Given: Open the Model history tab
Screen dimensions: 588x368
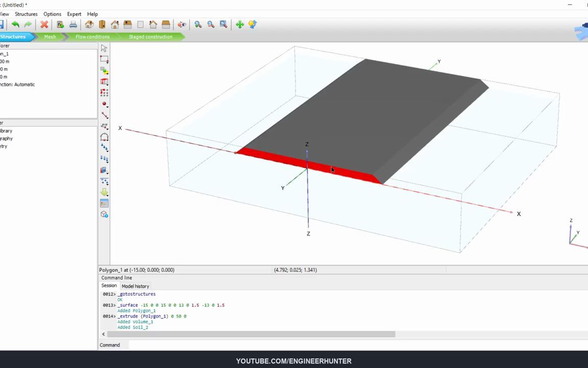Looking at the screenshot, I should point(135,286).
